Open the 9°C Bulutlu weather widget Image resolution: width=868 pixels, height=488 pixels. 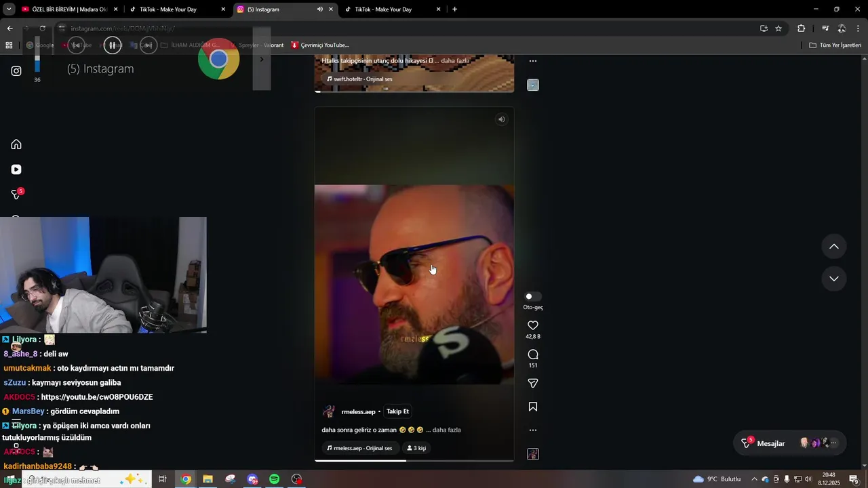coord(717,479)
